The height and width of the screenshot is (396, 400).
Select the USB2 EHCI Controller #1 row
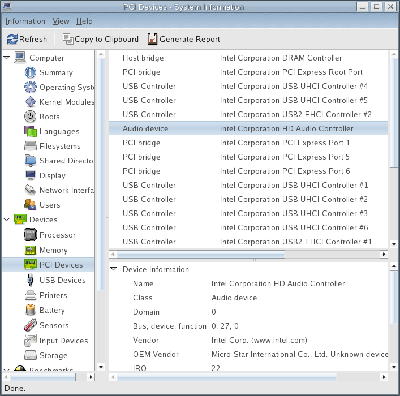(248, 241)
